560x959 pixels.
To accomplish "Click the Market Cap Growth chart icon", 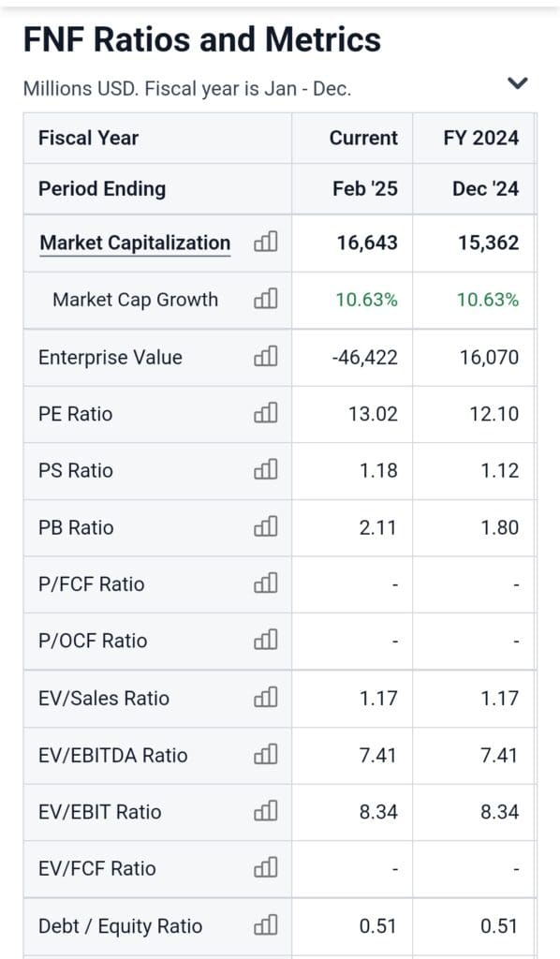I will [265, 300].
